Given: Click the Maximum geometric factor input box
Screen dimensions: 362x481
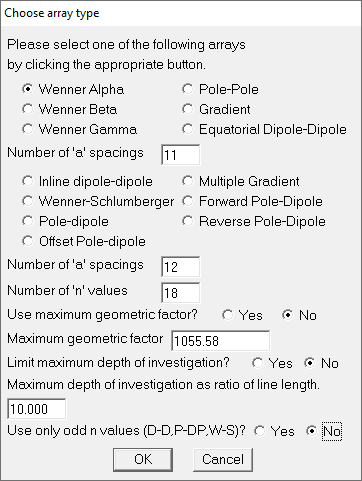Looking at the screenshot, I should 221,341.
